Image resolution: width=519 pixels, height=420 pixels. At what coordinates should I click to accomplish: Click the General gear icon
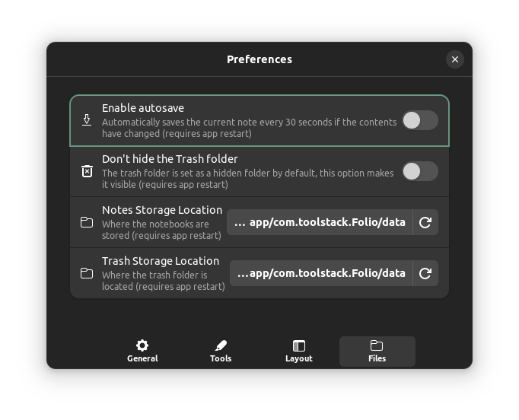point(142,345)
